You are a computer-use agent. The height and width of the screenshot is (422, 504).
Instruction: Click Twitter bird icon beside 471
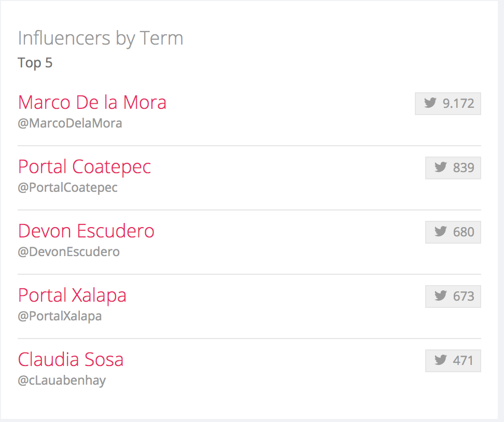coord(440,360)
